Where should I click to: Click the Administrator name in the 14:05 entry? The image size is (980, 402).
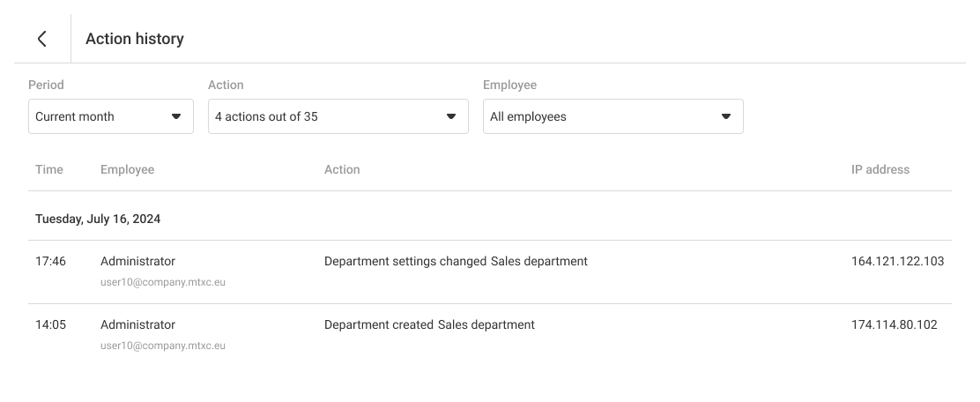(137, 324)
